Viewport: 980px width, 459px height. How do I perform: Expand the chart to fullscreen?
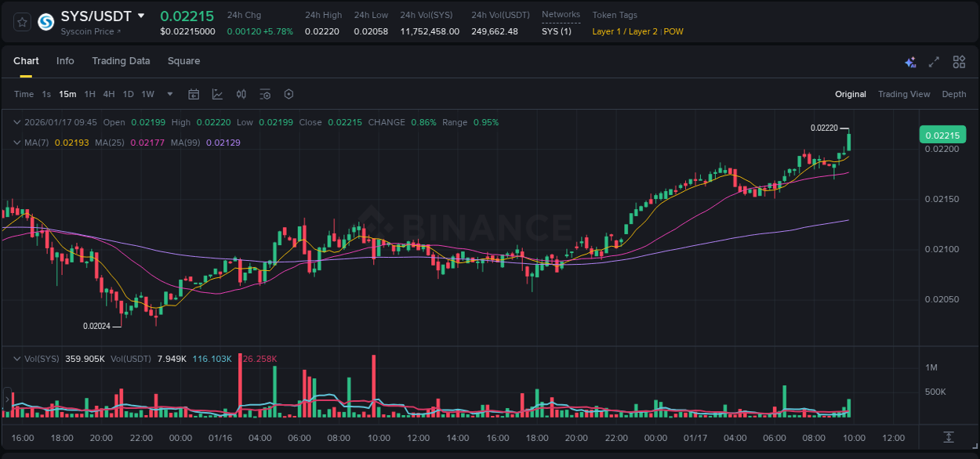click(x=933, y=61)
